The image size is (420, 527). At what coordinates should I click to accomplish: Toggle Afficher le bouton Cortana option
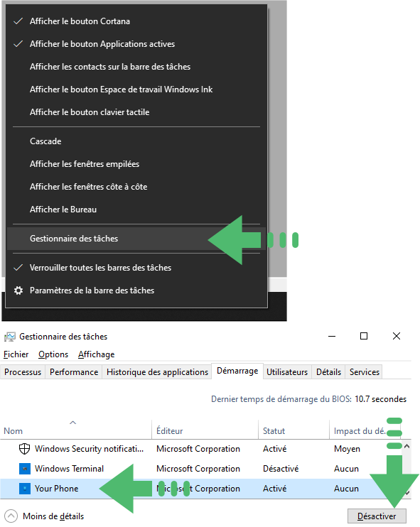coord(137,21)
